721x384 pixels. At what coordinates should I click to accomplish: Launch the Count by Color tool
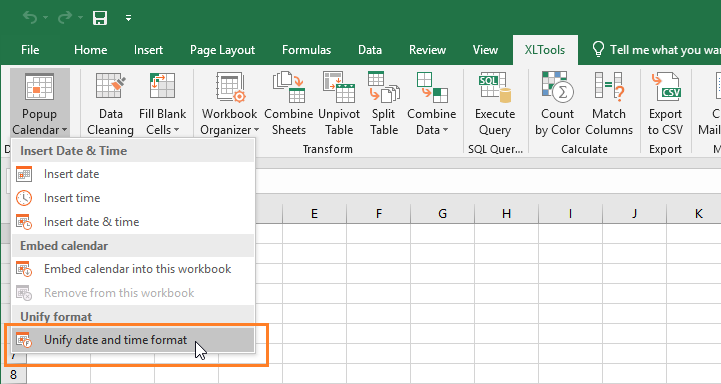557,103
